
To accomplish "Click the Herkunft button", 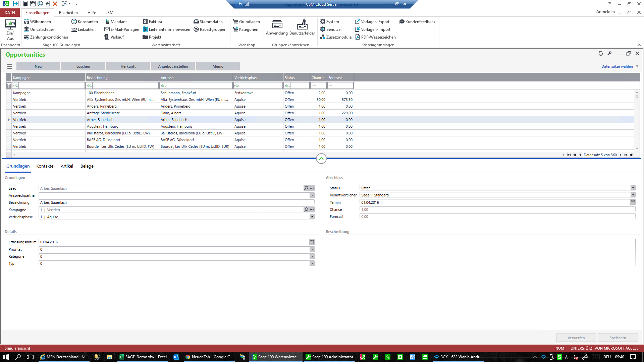I will [128, 66].
